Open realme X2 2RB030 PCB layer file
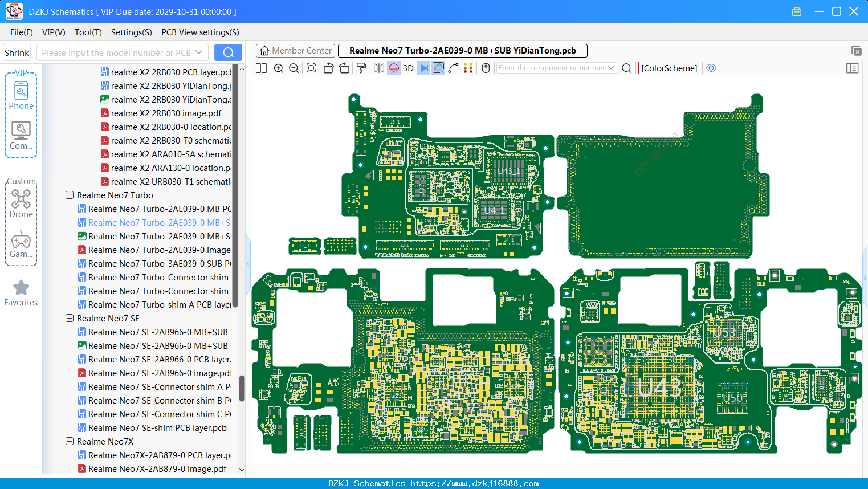 pyautogui.click(x=166, y=72)
